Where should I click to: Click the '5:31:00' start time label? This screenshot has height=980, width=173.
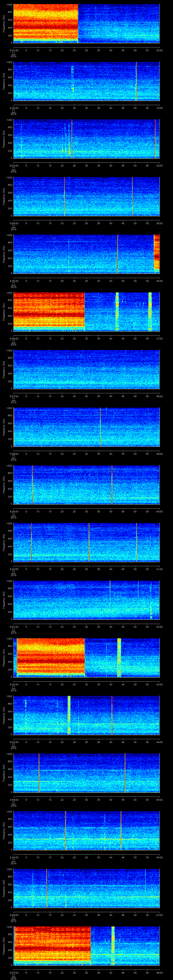click(x=14, y=50)
